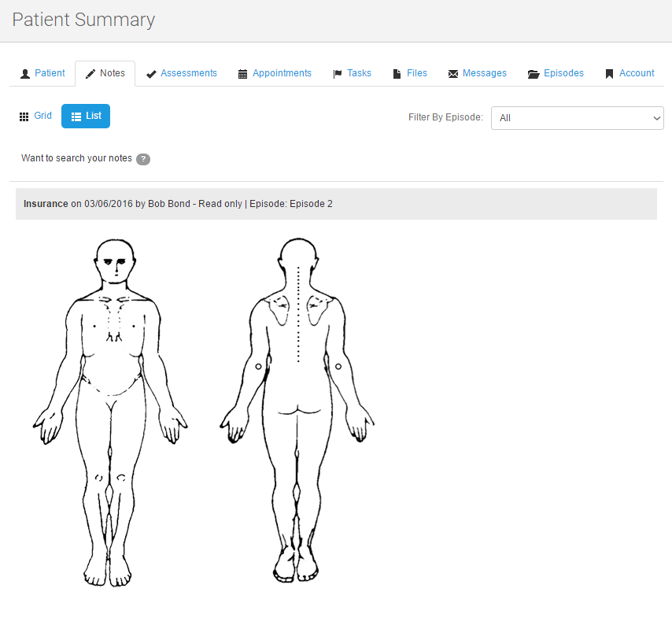Switch to Grid view

click(35, 117)
